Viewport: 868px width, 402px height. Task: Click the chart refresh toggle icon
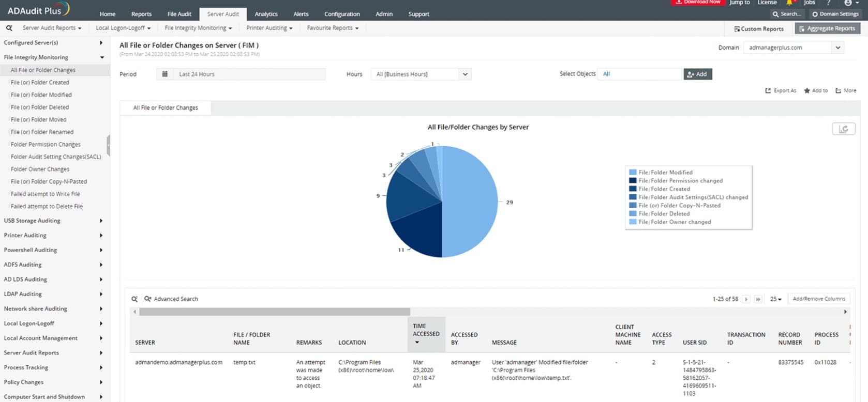tap(843, 129)
